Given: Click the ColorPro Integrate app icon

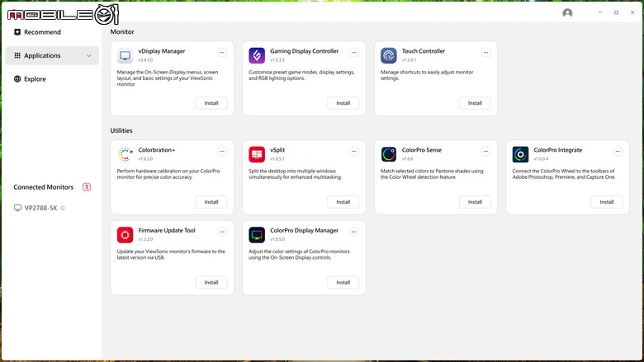Looking at the screenshot, I should click(520, 154).
